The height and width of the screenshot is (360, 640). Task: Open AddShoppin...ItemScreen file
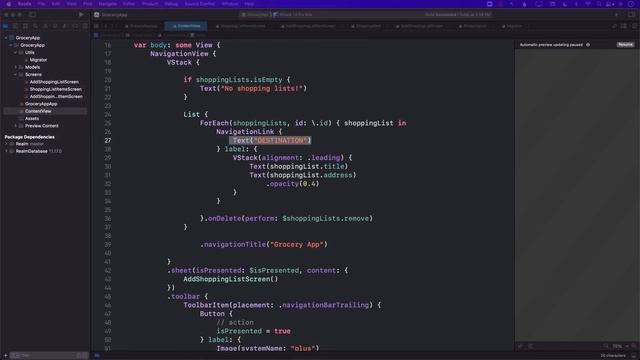(56, 97)
